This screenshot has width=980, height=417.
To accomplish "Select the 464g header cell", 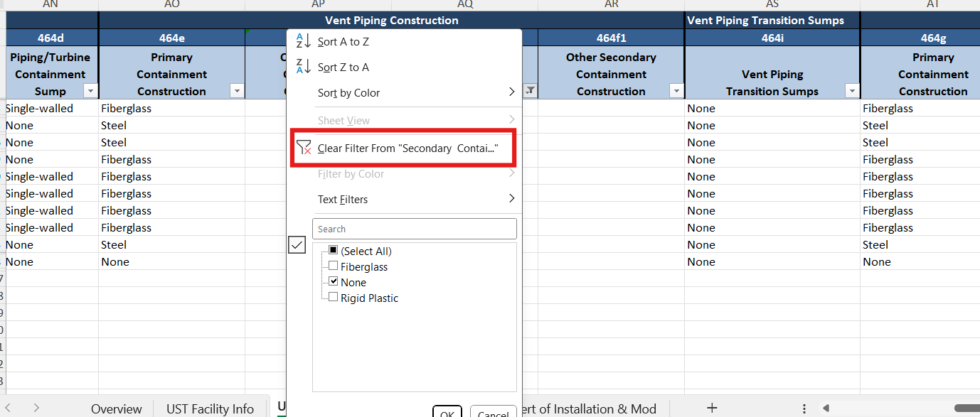I will click(x=920, y=38).
